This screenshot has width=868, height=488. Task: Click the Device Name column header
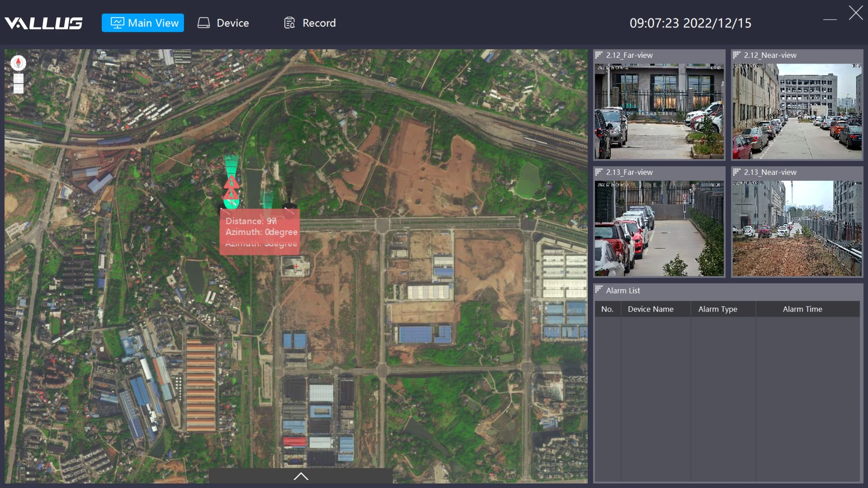point(650,309)
